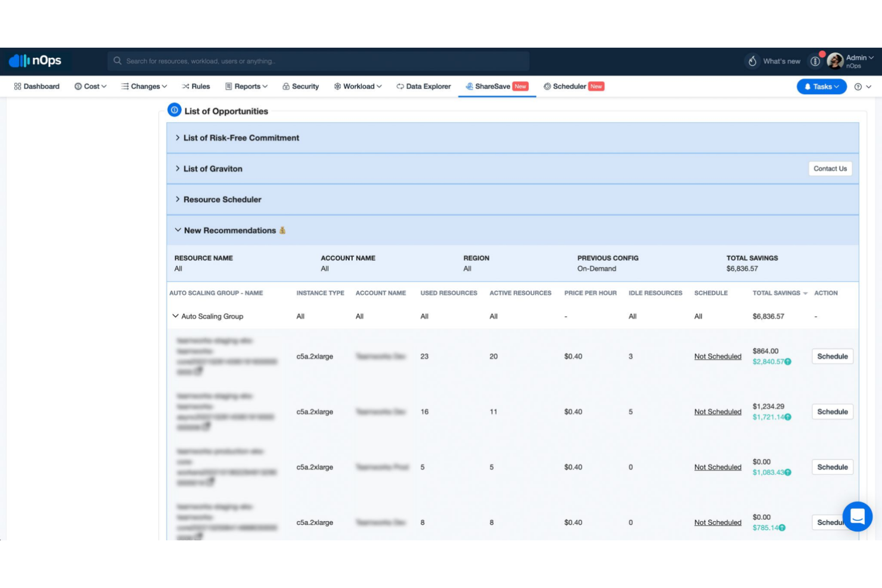
Task: Collapse the Auto Scaling Group row
Action: [x=175, y=316]
